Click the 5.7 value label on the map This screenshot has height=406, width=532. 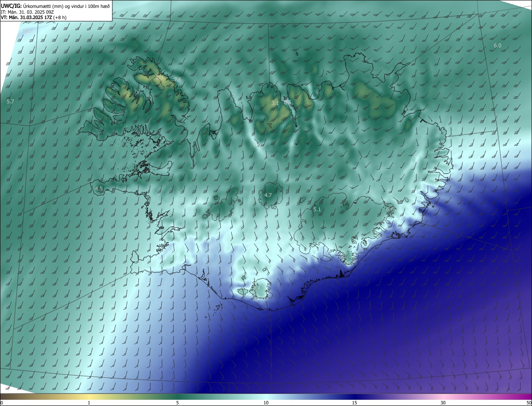[x=11, y=101]
